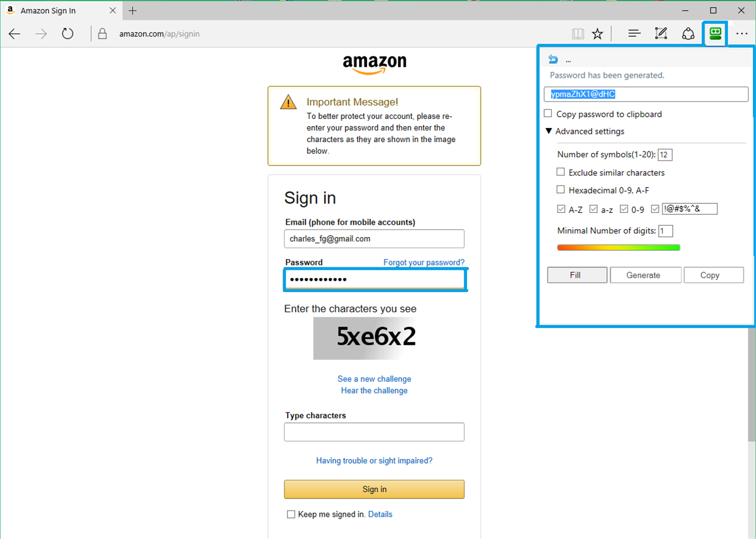Check Keep me signed in box

click(291, 514)
